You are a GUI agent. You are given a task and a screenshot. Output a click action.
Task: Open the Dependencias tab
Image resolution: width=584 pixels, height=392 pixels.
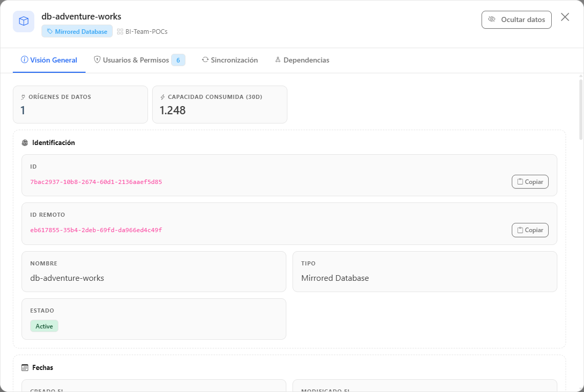click(x=302, y=60)
